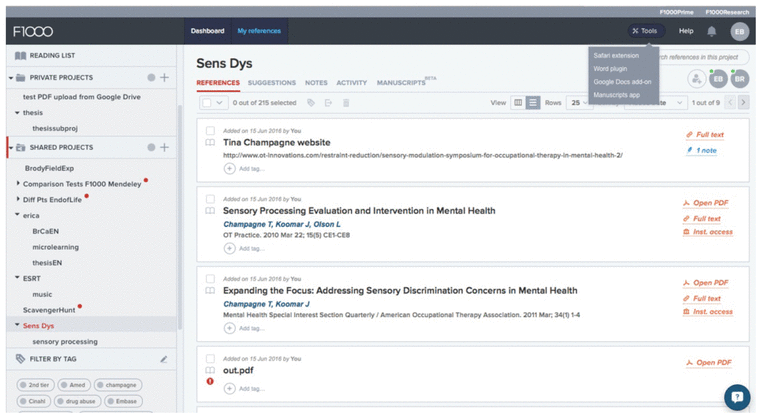Click the notifications bell icon
Screen dimensions: 762x419
point(712,31)
